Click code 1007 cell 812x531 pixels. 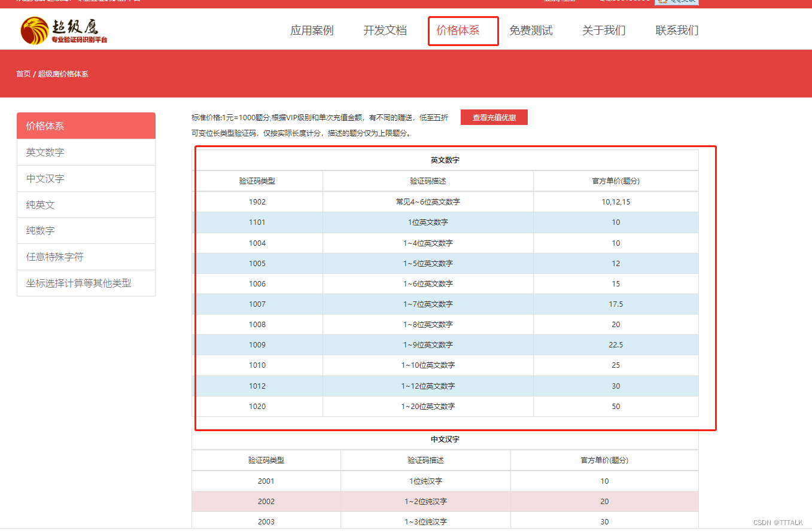257,304
